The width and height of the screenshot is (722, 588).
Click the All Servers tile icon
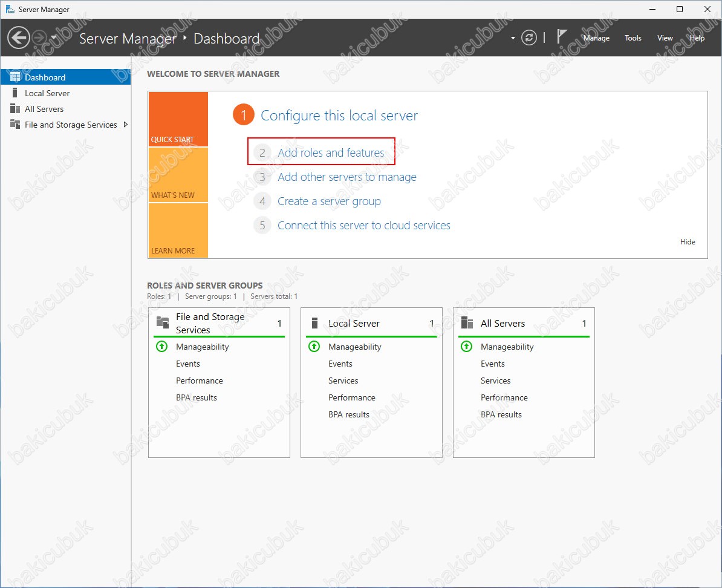click(x=467, y=322)
